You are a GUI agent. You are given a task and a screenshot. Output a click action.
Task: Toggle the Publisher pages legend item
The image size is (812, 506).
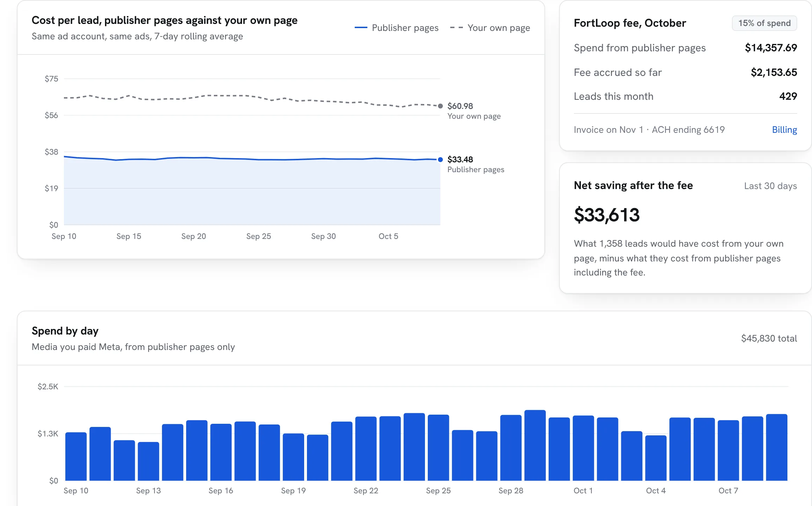pyautogui.click(x=397, y=28)
